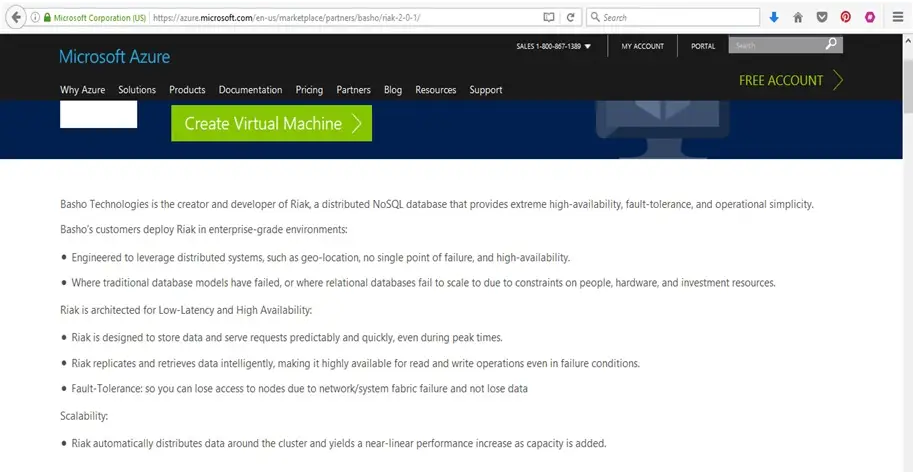Open the Documentation menu item

pyautogui.click(x=250, y=90)
